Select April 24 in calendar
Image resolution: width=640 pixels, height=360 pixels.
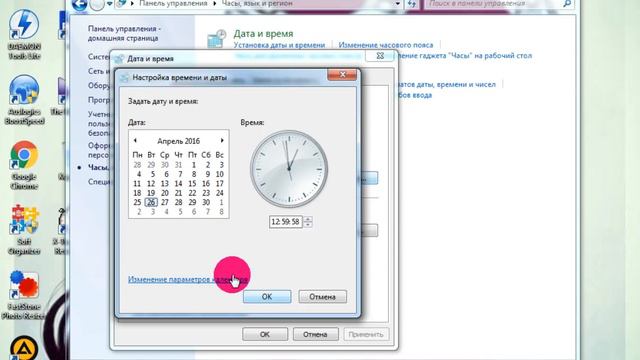coord(220,193)
